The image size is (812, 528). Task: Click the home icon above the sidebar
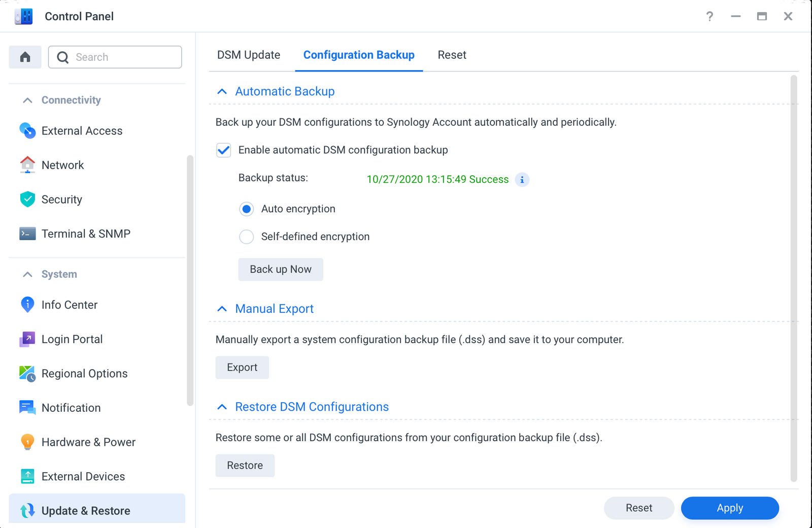(x=25, y=57)
